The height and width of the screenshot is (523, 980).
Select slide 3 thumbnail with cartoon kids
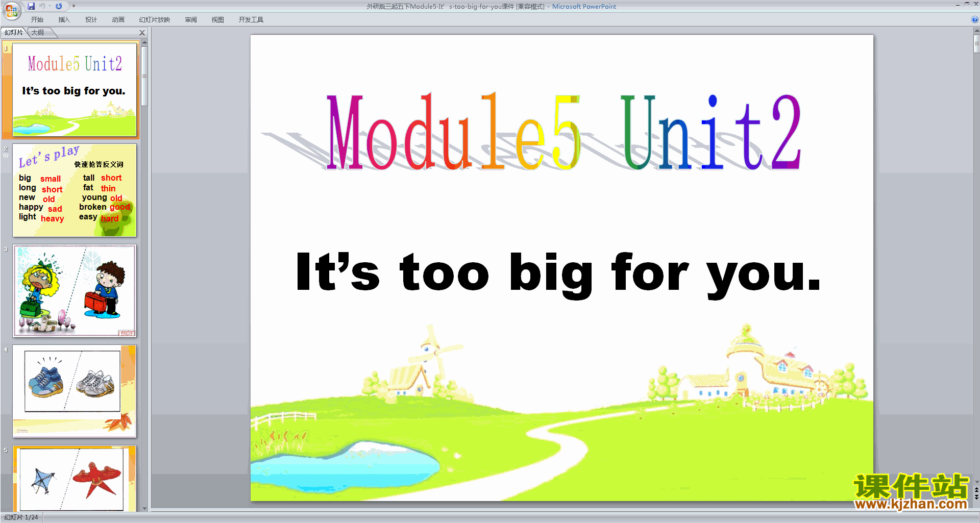pos(75,291)
